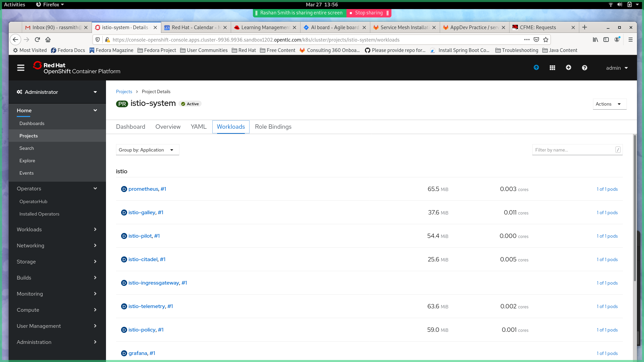Open the Actions dropdown menu

coord(609,104)
